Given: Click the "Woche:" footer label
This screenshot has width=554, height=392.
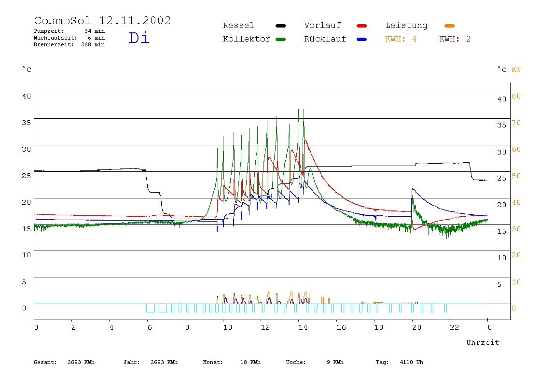Looking at the screenshot, I should [296, 362].
